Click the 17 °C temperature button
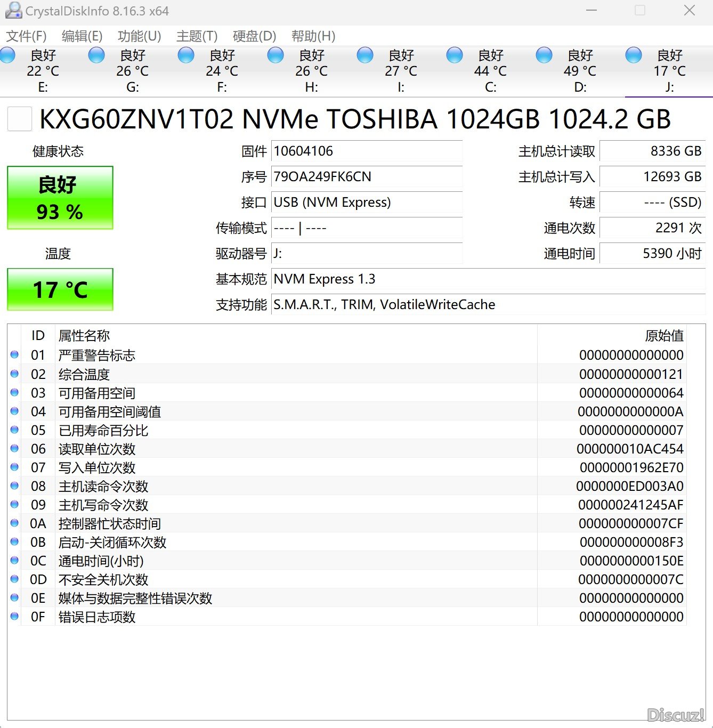Image resolution: width=713 pixels, height=728 pixels. point(60,289)
